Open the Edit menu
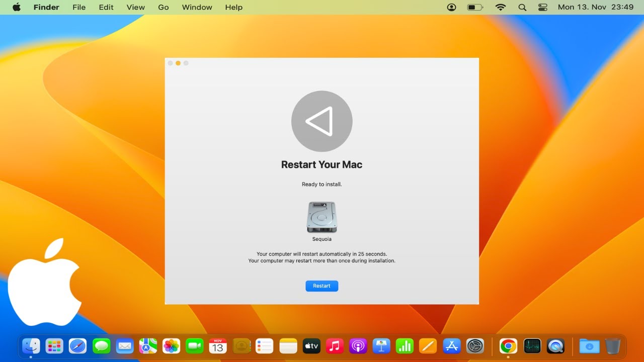Image resolution: width=644 pixels, height=362 pixels. click(x=106, y=7)
